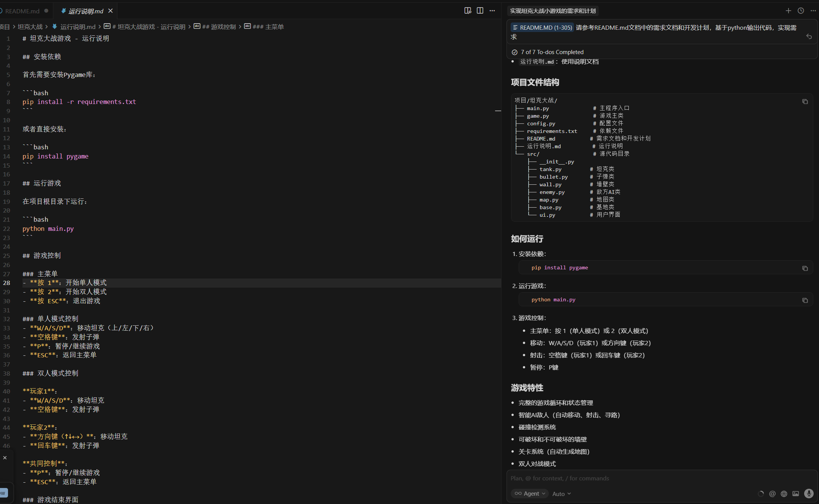Click the '按 ESC: 退出游戏' line
819x504 pixels.
click(x=61, y=301)
